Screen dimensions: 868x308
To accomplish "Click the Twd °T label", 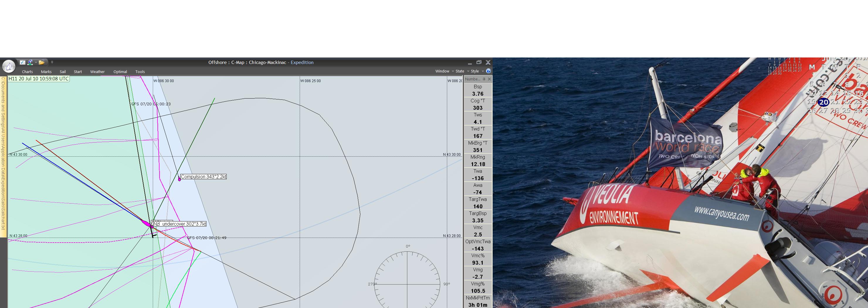I will point(478,129).
